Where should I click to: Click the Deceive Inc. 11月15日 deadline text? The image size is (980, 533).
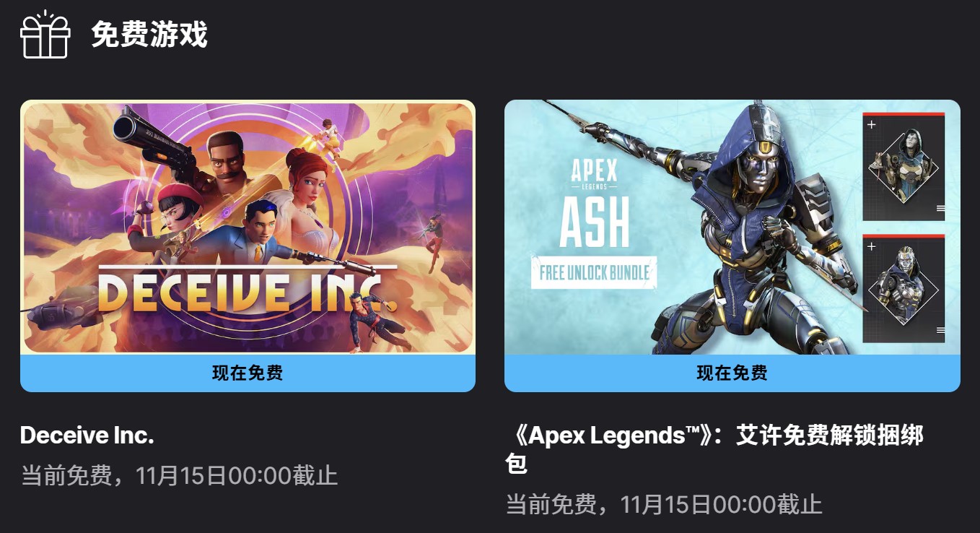coord(179,475)
